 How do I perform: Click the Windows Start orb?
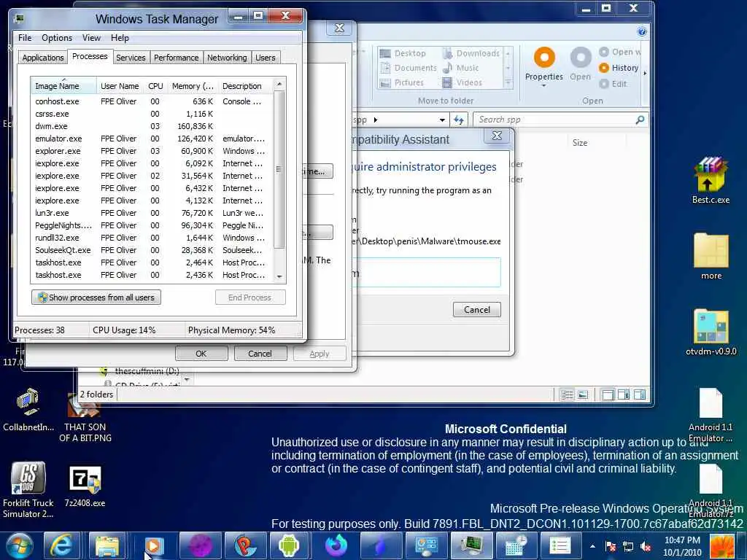pyautogui.click(x=18, y=545)
